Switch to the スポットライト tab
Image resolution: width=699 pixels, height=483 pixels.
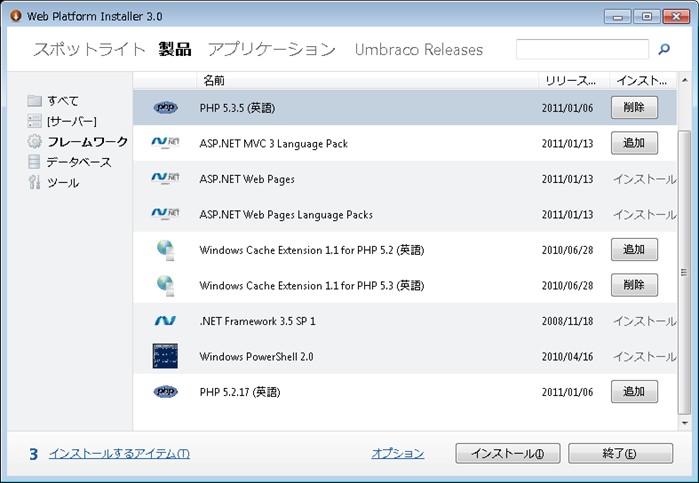coord(89,50)
